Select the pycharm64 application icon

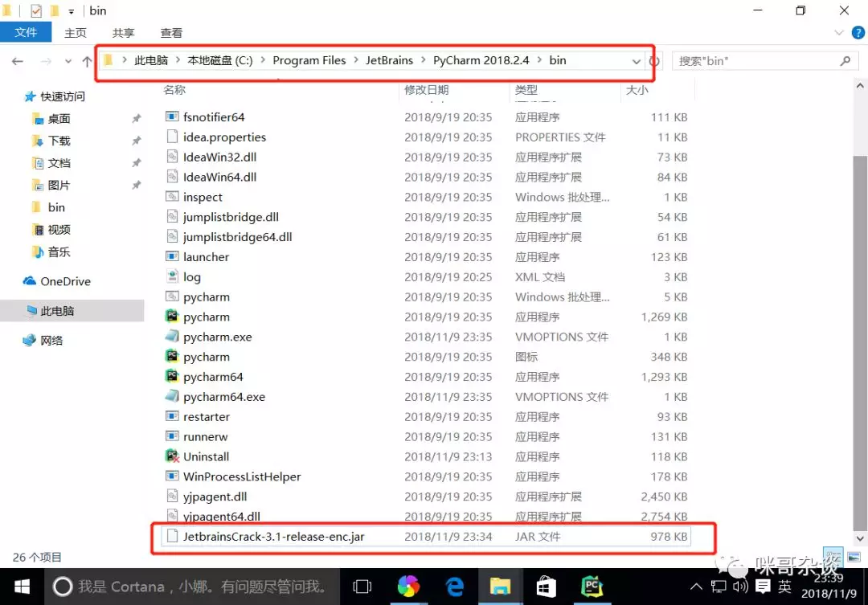point(172,376)
